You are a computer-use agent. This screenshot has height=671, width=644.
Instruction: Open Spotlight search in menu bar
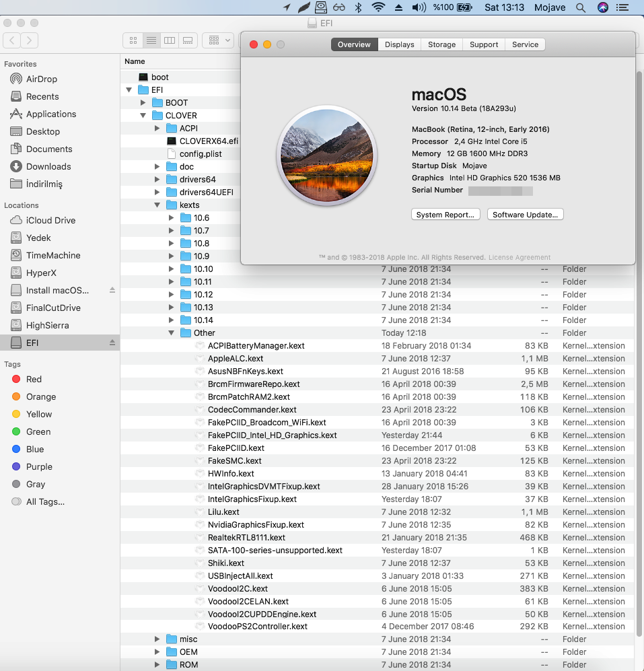coord(580,7)
